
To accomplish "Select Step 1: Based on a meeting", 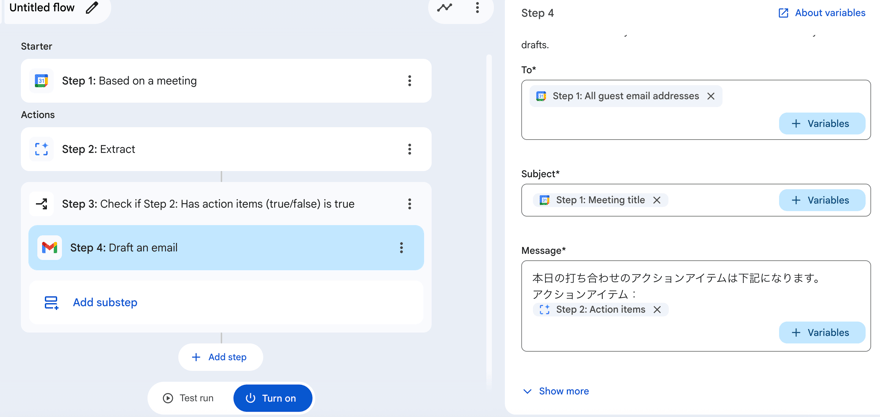I will tap(200, 81).
